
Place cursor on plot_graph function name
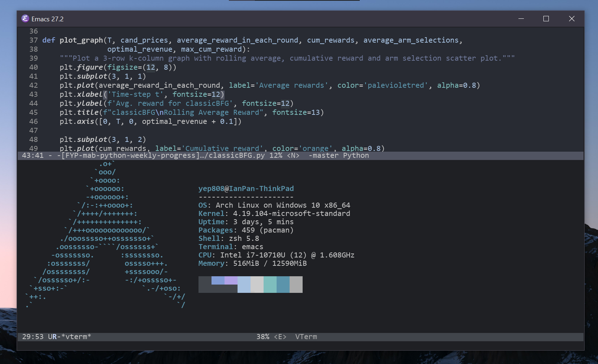(x=81, y=40)
